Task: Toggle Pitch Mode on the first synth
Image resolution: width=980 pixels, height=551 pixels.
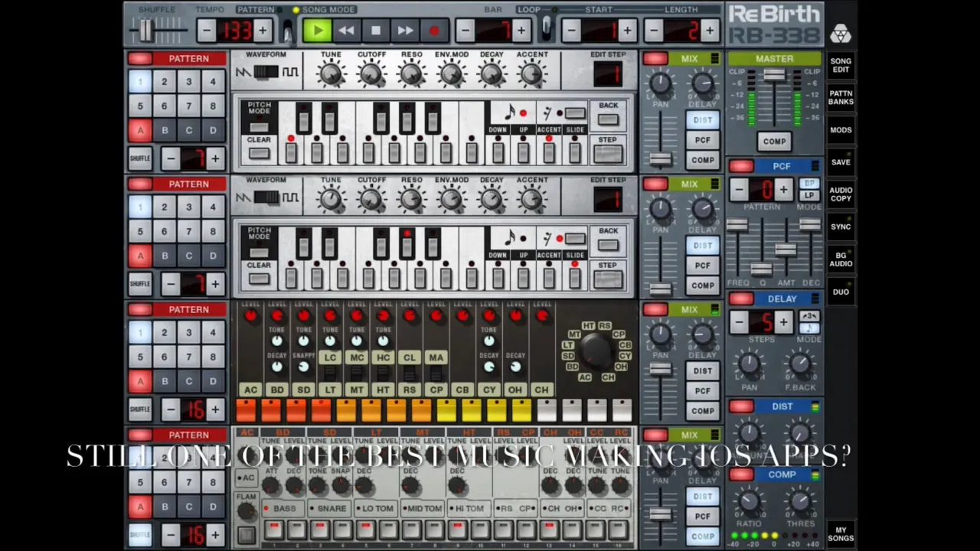Action: (x=259, y=127)
